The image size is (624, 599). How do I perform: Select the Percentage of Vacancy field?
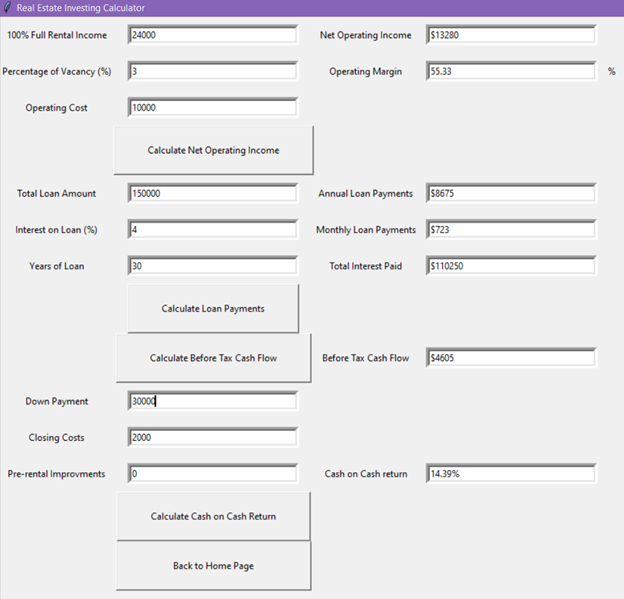(213, 72)
